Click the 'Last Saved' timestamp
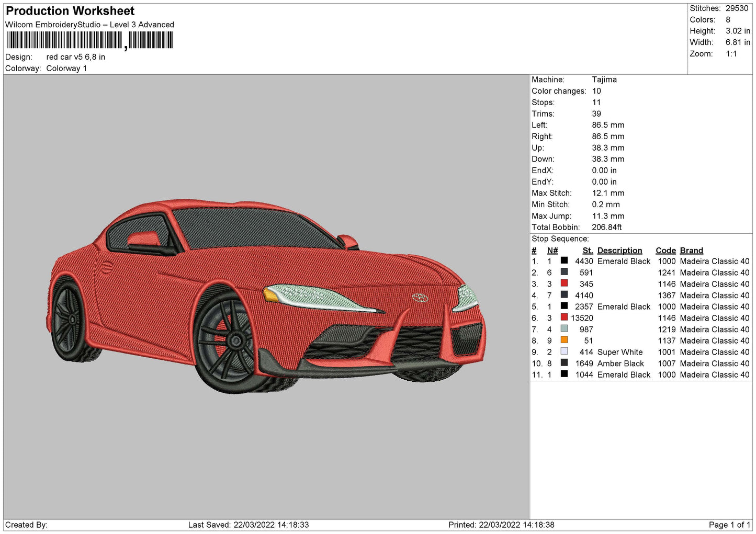Screen dimensions: 756x534 (249, 525)
